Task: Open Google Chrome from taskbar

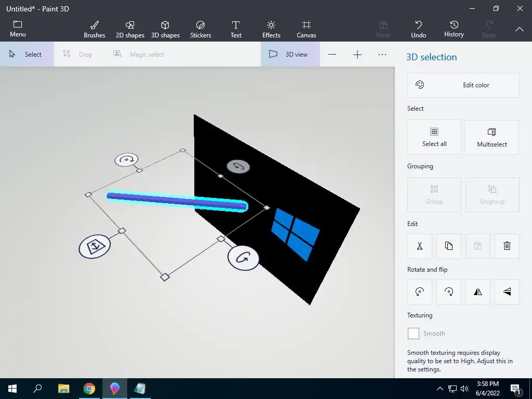Action: (89, 389)
